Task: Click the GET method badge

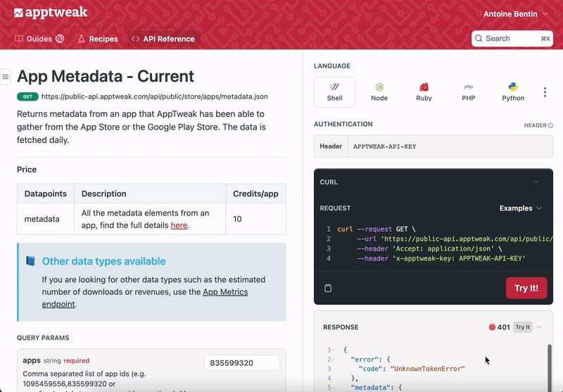Action: pos(27,96)
